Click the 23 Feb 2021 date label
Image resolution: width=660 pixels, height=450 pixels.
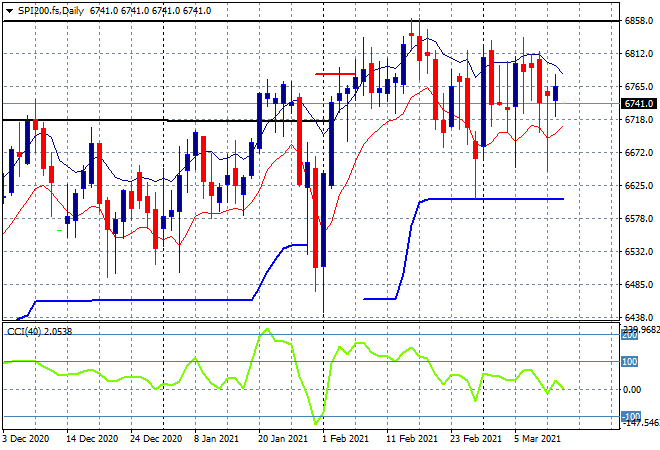pyautogui.click(x=476, y=439)
